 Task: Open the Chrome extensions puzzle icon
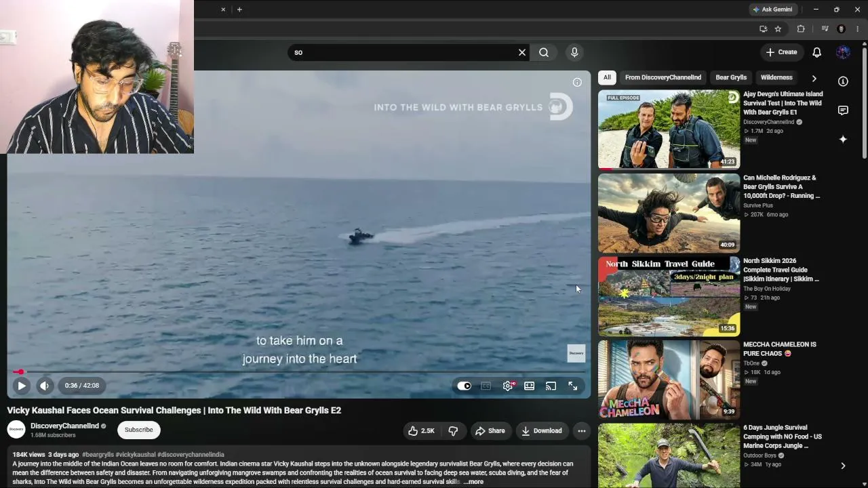click(x=801, y=29)
